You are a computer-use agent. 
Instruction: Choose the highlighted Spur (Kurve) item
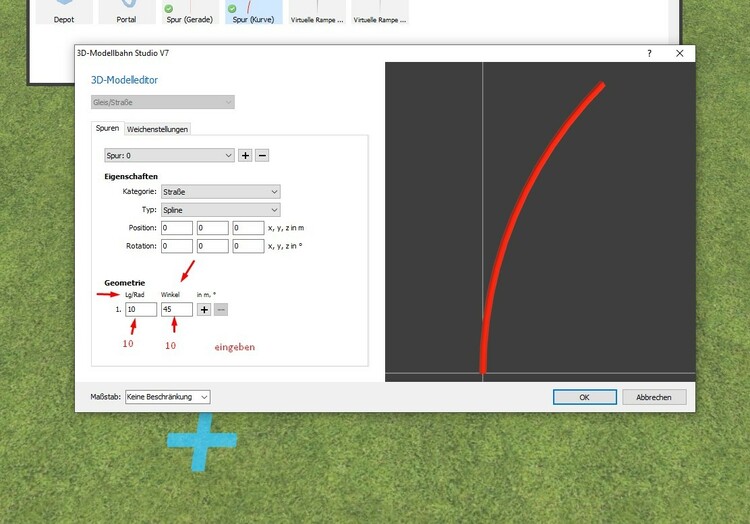point(254,11)
